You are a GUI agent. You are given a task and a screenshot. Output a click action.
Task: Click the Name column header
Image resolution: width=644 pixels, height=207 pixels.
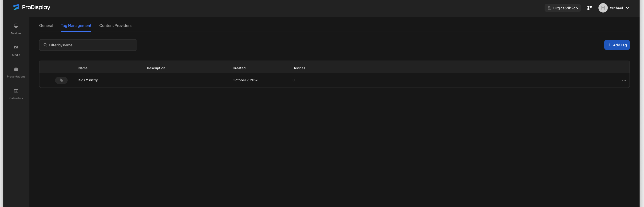(x=83, y=68)
